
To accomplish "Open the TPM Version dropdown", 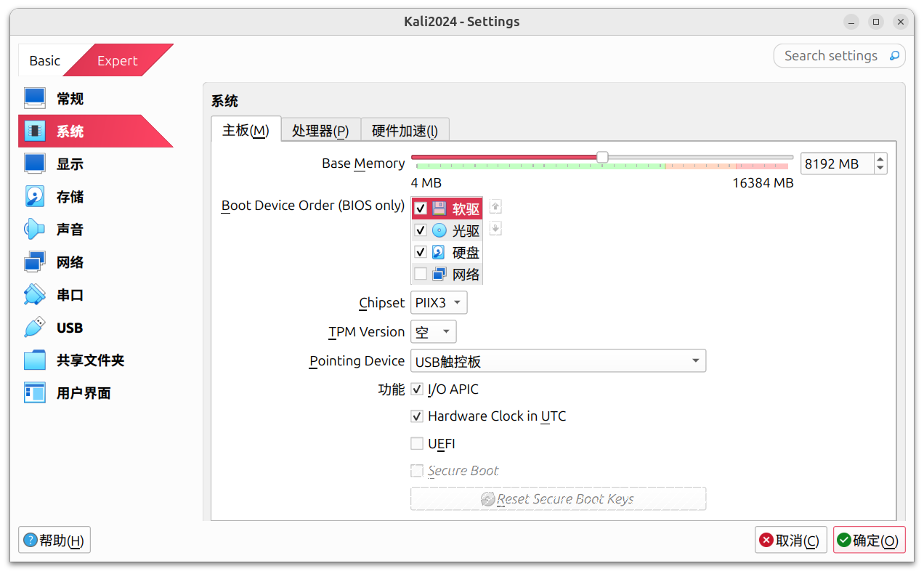I will [434, 332].
